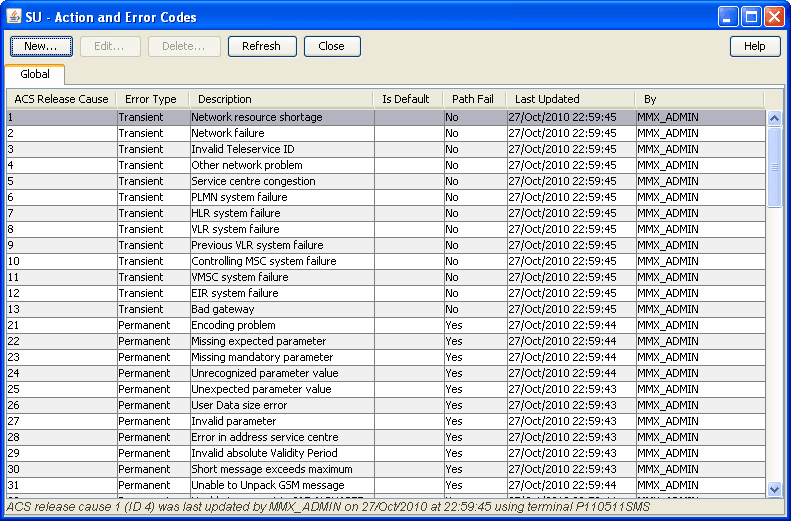Click scrollbar up arrow
Image resolution: width=791 pixels, height=521 pixels.
[x=774, y=119]
